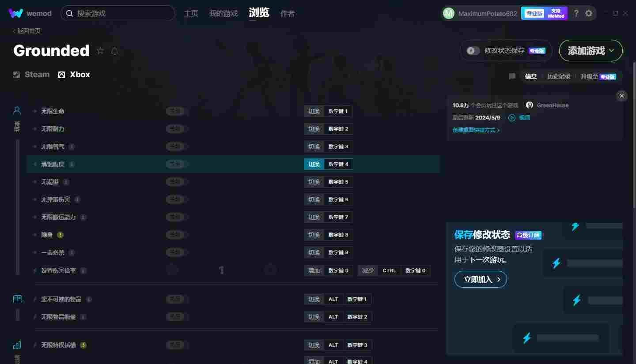
Task: Expand the 添加游戏 dropdown arrow
Action: [611, 51]
